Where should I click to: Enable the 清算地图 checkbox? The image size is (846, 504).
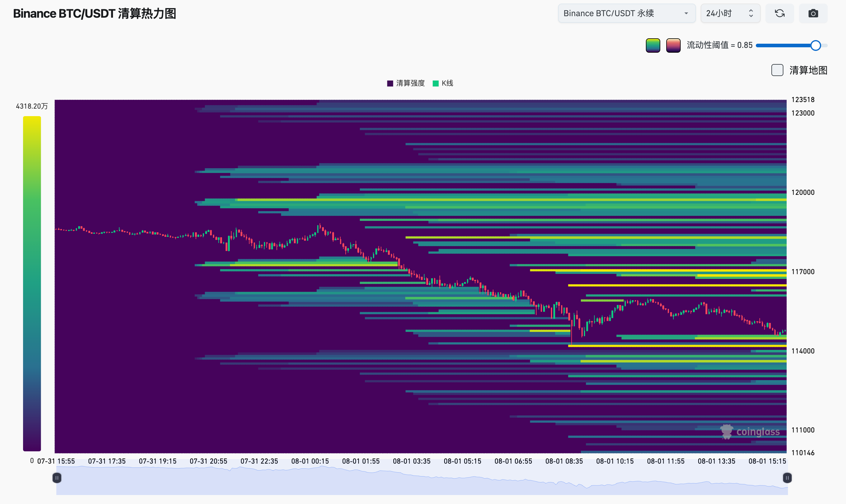(777, 70)
